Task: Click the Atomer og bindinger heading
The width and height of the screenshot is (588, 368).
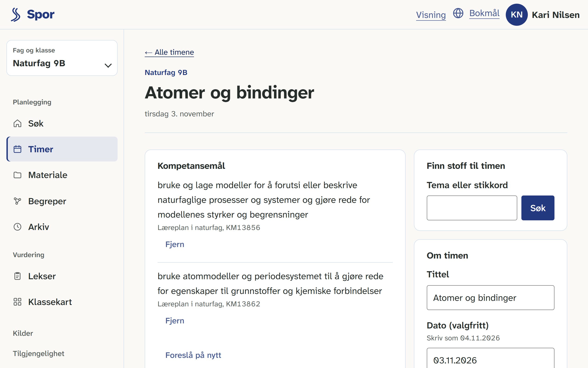Action: pyautogui.click(x=229, y=93)
